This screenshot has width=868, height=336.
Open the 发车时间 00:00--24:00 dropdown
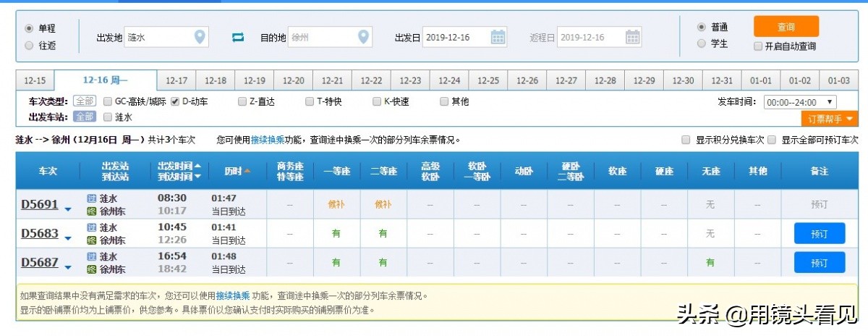pos(800,102)
